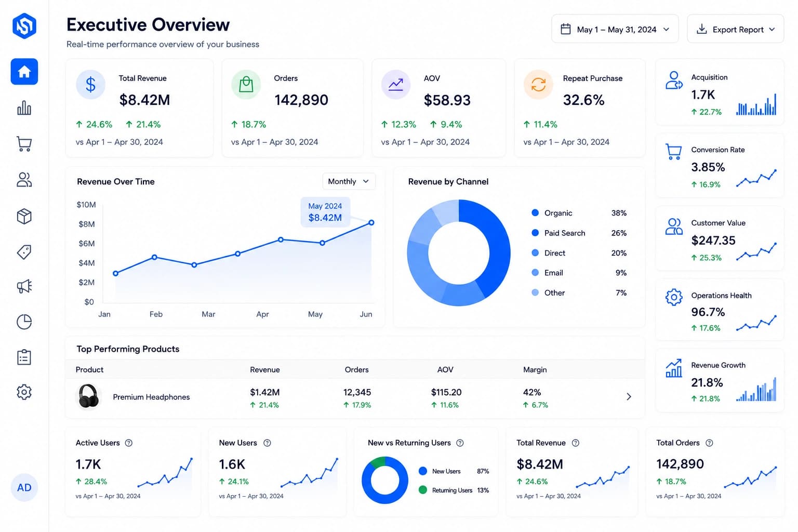Viewport: 798px width, 532px height.
Task: Open the bar chart analytics sidebar icon
Action: pos(24,108)
